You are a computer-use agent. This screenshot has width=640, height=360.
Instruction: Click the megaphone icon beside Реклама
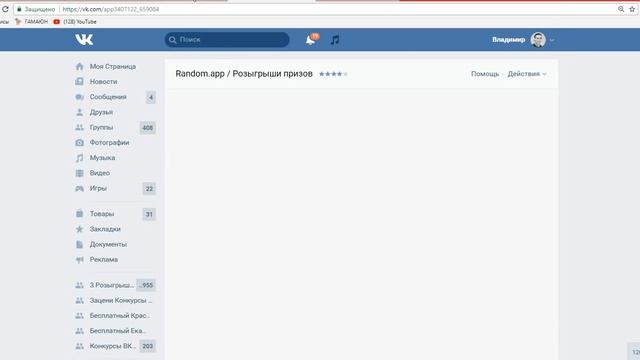click(x=80, y=260)
